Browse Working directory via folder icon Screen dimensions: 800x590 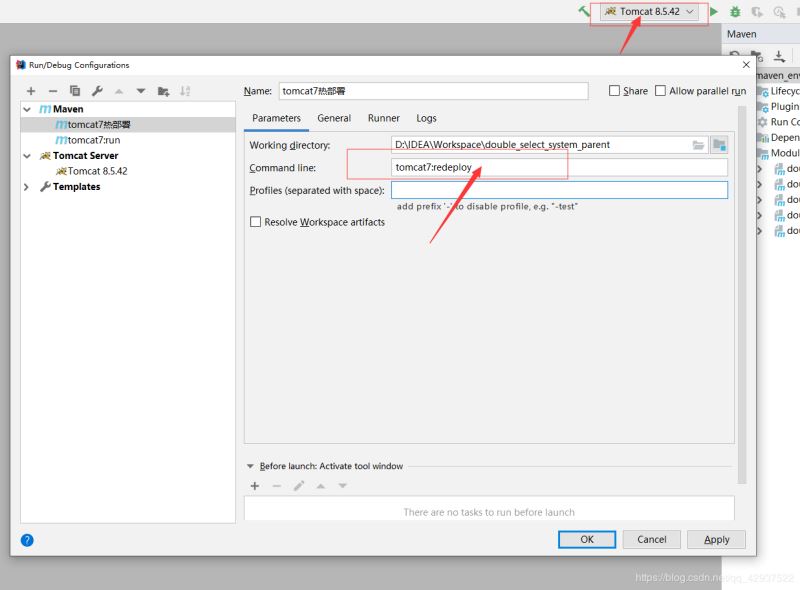(699, 145)
